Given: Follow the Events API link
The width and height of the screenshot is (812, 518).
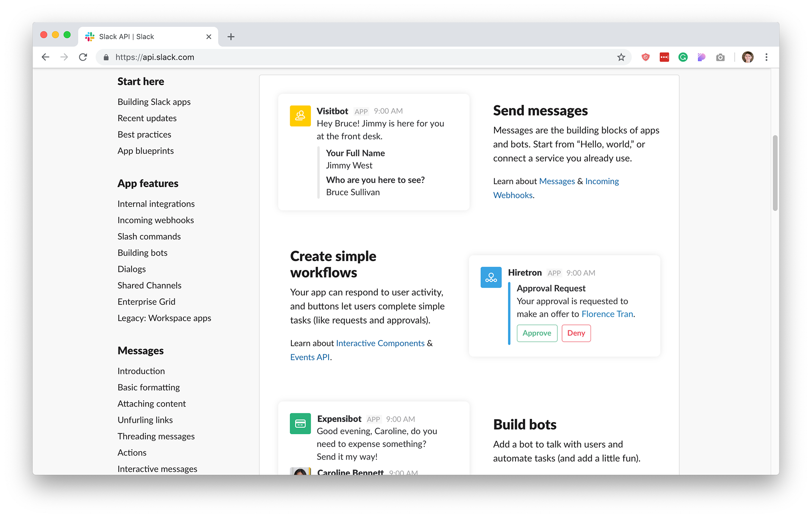Looking at the screenshot, I should tap(310, 357).
